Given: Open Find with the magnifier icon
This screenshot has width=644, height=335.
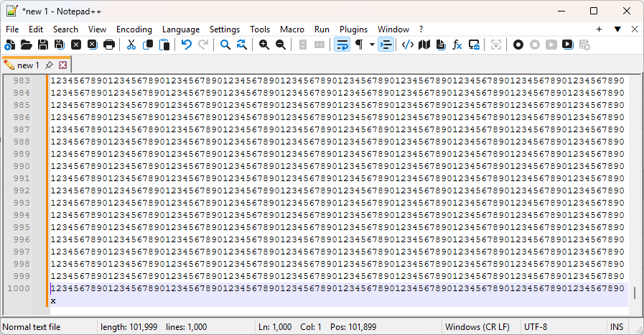Looking at the screenshot, I should coord(225,45).
